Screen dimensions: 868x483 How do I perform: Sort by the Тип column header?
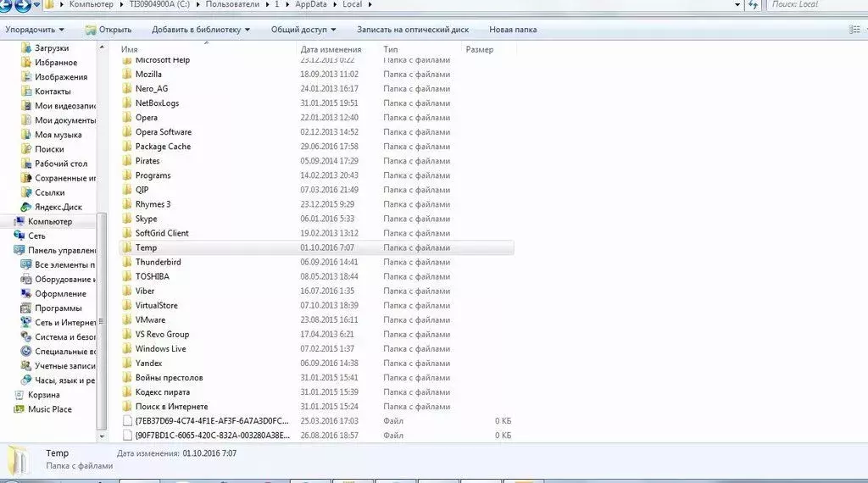[390, 49]
